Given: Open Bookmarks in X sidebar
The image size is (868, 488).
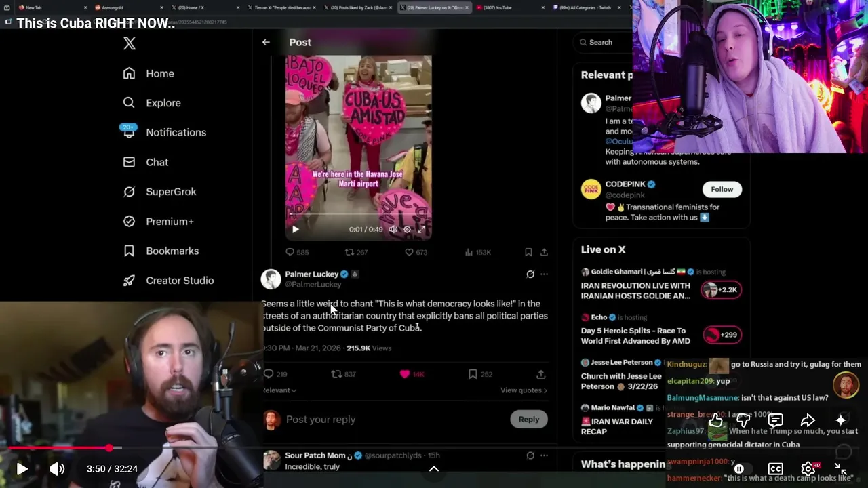Looking at the screenshot, I should click(161, 251).
